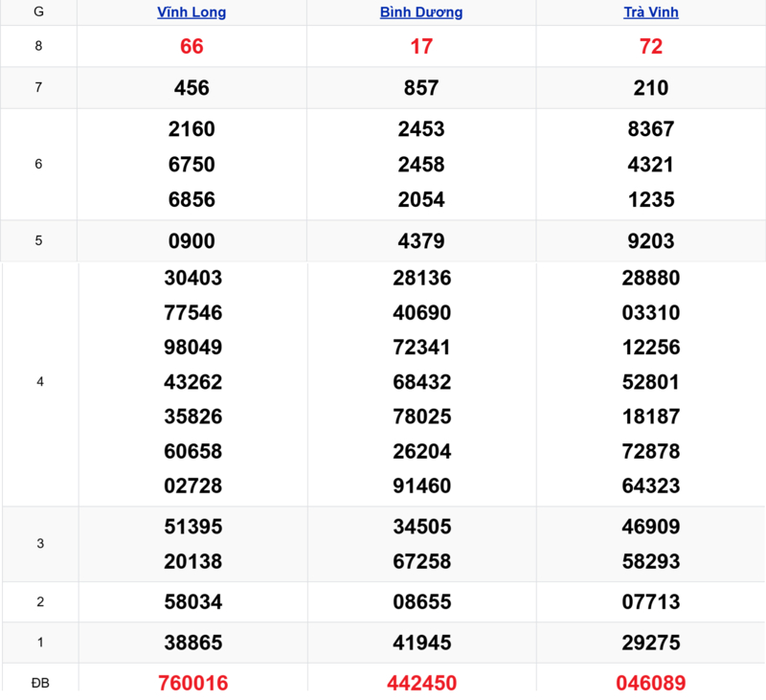This screenshot has height=700, width=766.
Task: Click Trà Vinh prize 8 number 72
Action: pos(651,46)
